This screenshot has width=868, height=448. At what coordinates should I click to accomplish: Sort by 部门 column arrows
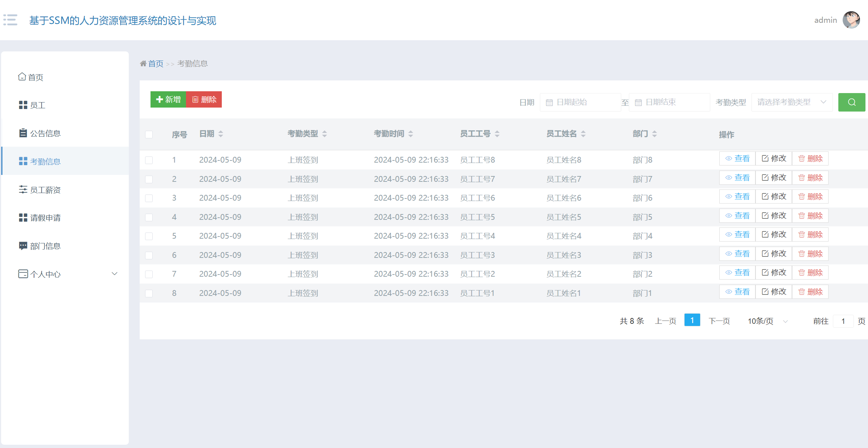655,134
